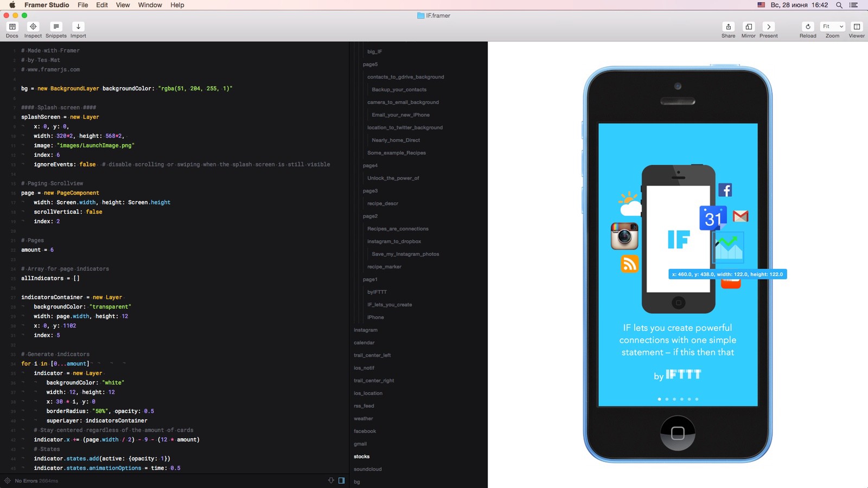Image resolution: width=868 pixels, height=488 pixels.
Task: Click the IF.framer folder title icon
Action: (x=420, y=16)
